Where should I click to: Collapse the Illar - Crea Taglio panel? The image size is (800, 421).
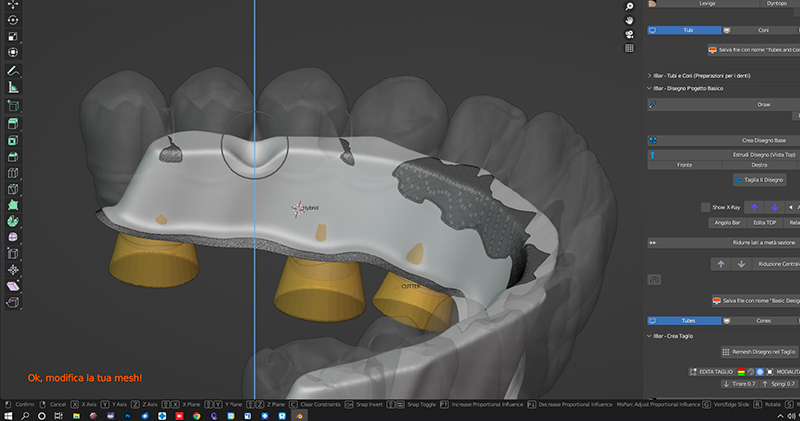[x=650, y=335]
